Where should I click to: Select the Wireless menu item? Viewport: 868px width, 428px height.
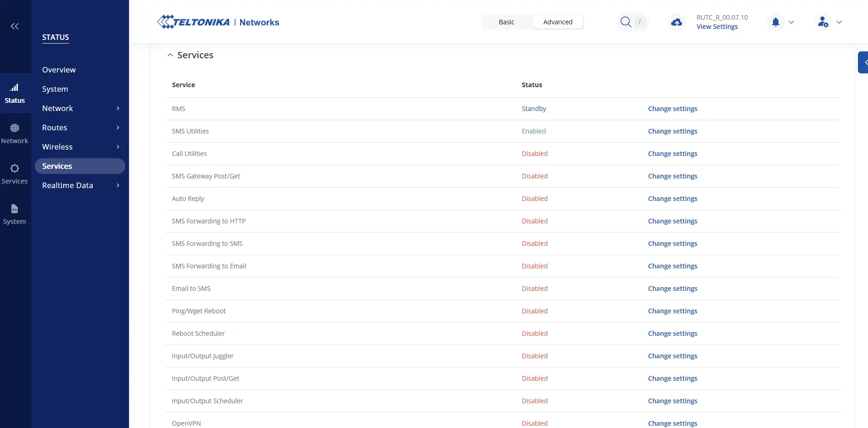coord(57,147)
